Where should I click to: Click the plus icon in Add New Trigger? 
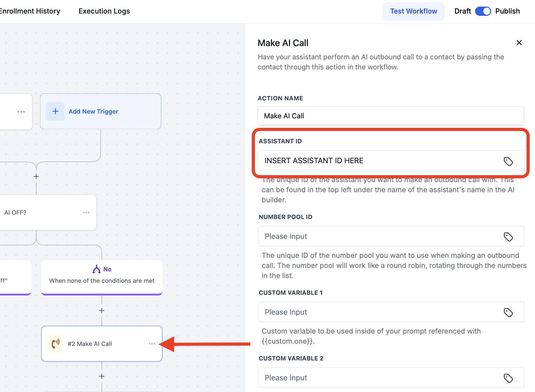(56, 111)
